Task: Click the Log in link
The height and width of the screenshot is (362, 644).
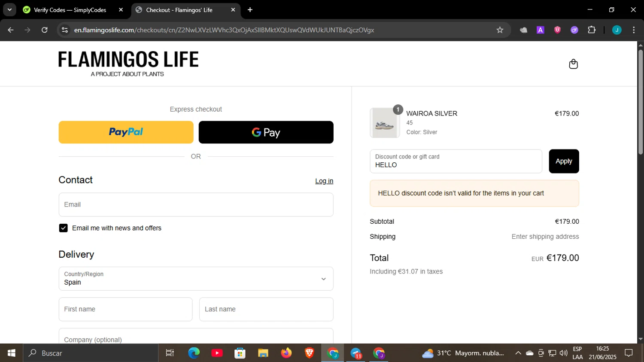Action: coord(324,181)
